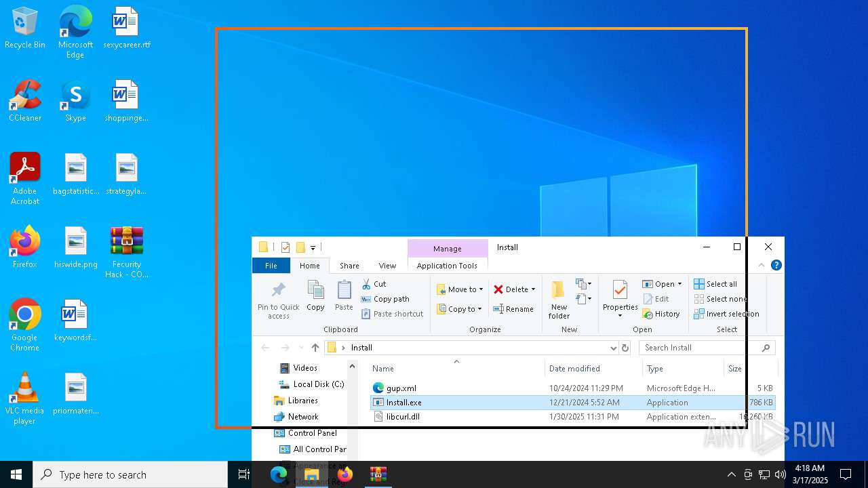The image size is (868, 488).
Task: Cut the selected file
Action: coord(374,284)
